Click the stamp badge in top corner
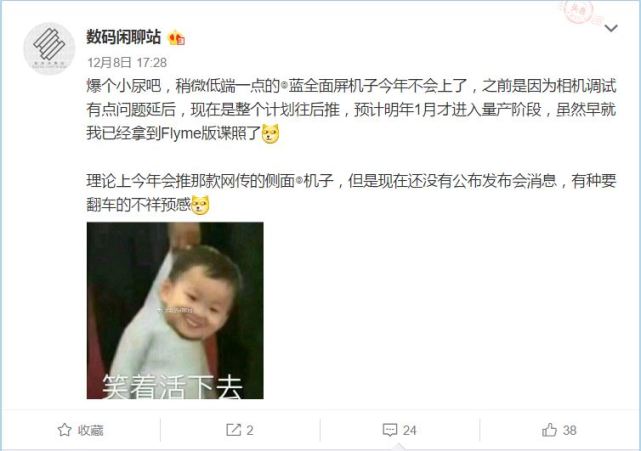The image size is (641, 451). (578, 11)
